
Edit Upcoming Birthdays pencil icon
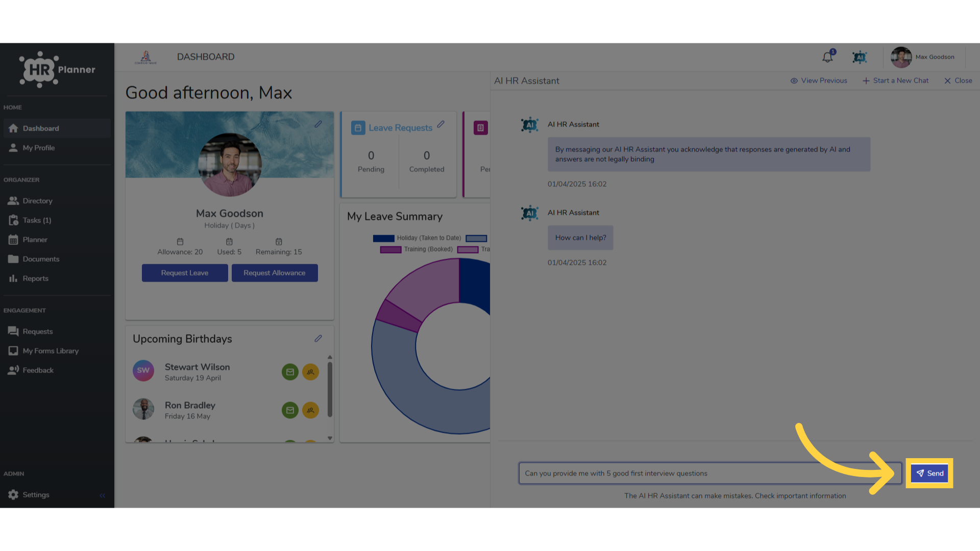318,338
